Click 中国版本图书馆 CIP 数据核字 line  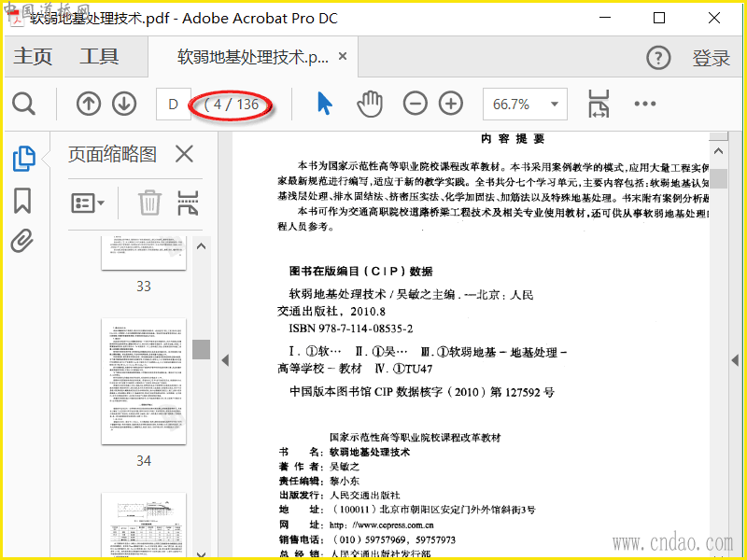click(x=422, y=392)
